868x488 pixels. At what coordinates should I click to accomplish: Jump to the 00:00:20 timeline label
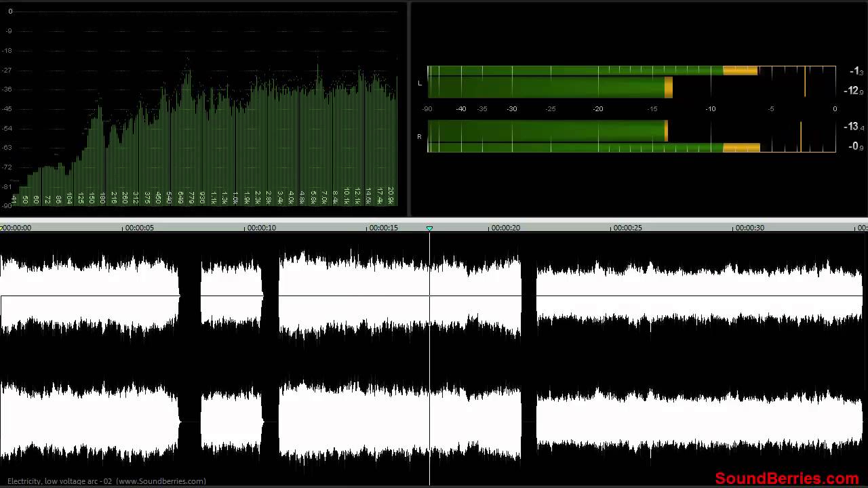click(x=506, y=228)
